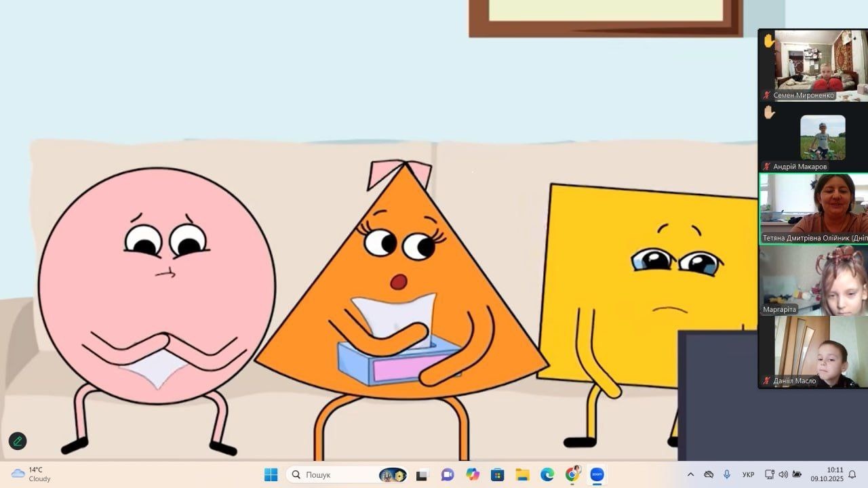Image resolution: width=868 pixels, height=488 pixels.
Task: Click the Zoom annotation pencil icon
Action: 18,441
